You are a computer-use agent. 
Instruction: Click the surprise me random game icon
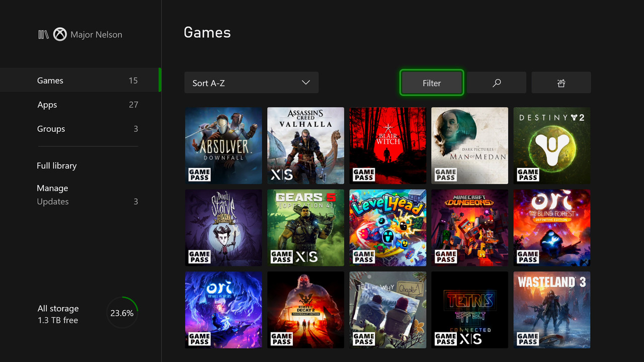coord(561,83)
